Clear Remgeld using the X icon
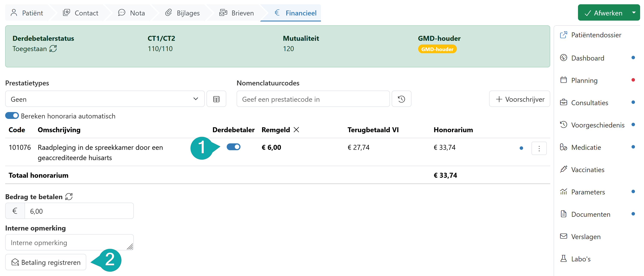Viewport: 644px width, 276px height. pos(296,130)
